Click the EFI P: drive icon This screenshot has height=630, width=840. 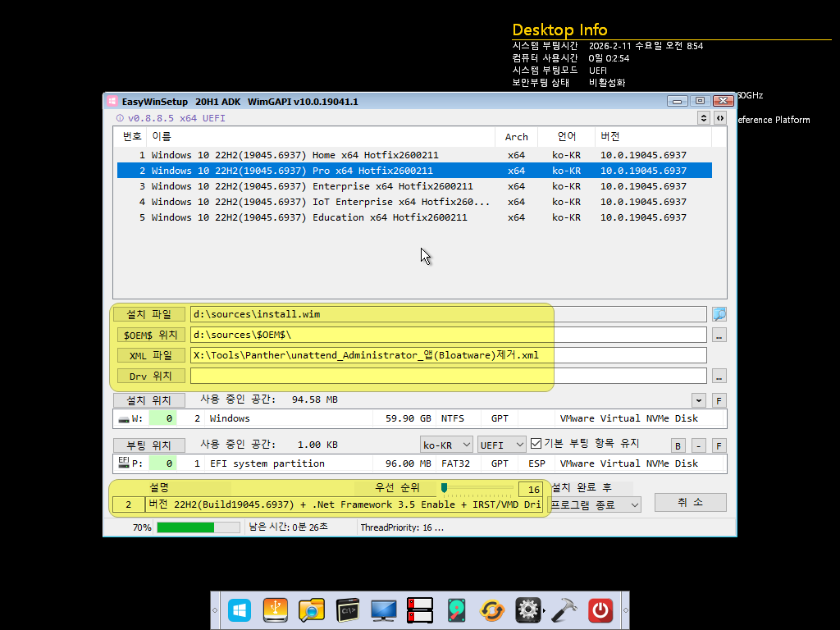tap(124, 463)
